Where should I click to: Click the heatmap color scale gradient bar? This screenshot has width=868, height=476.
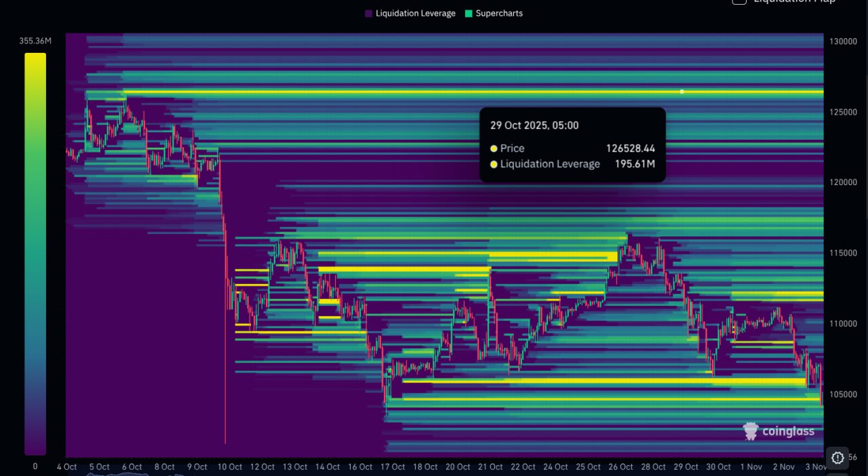[x=35, y=254]
